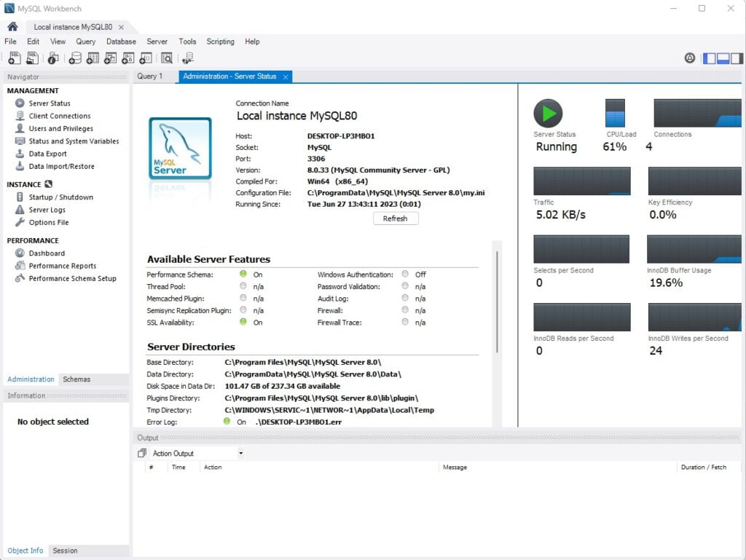Screen dimensions: 746x560
Task: Open Users and Privileges
Action: point(61,128)
